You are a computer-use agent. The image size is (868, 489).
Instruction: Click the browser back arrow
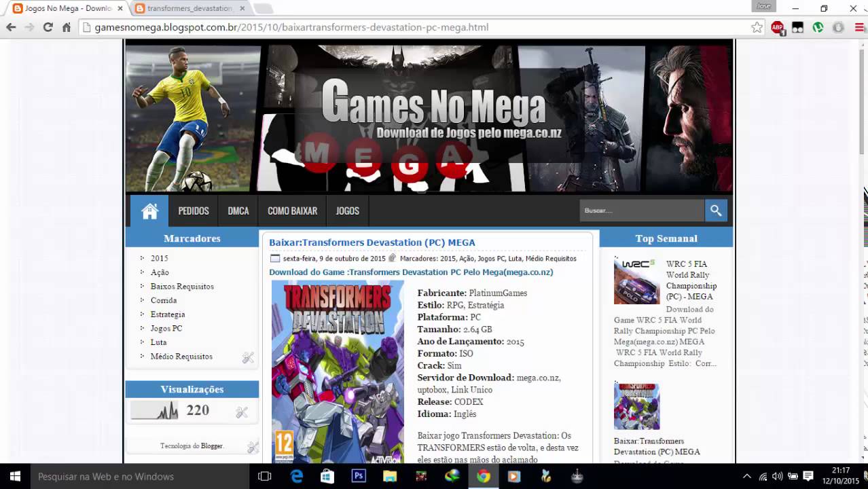[11, 27]
